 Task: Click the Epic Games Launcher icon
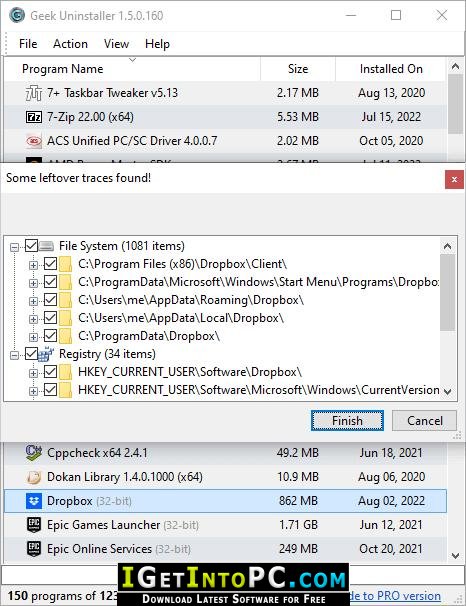[34, 525]
